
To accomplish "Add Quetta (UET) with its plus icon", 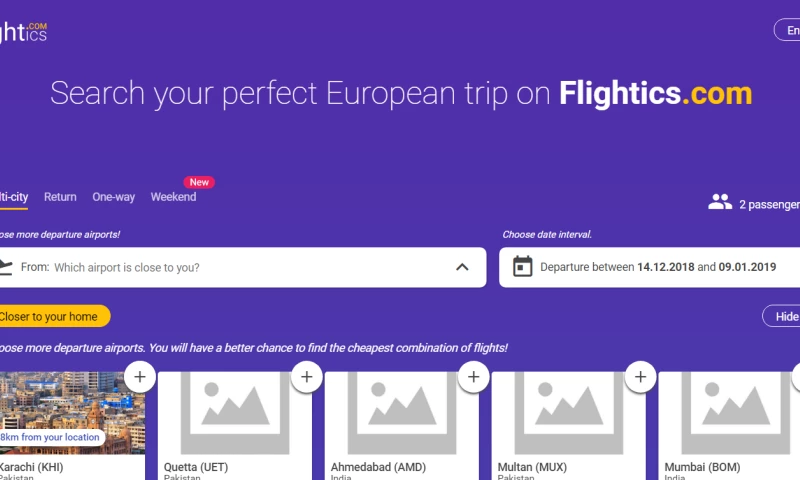I will tap(306, 377).
